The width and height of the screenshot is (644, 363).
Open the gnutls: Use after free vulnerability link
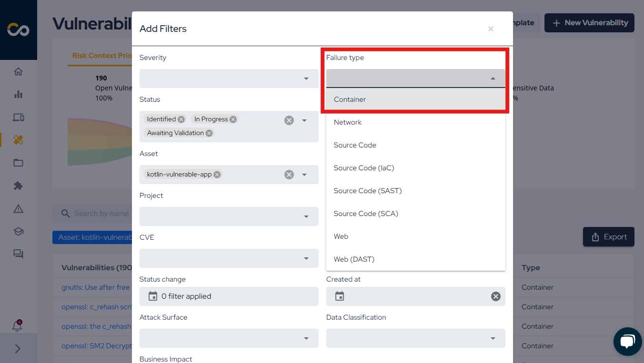point(96,287)
